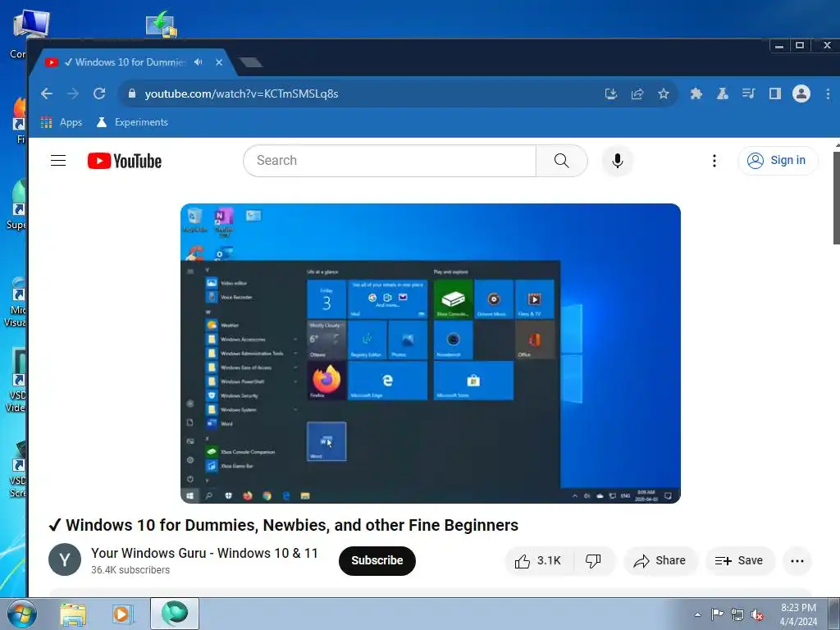Image resolution: width=840 pixels, height=630 pixels.
Task: Subscribe to the channel
Action: pos(377,560)
